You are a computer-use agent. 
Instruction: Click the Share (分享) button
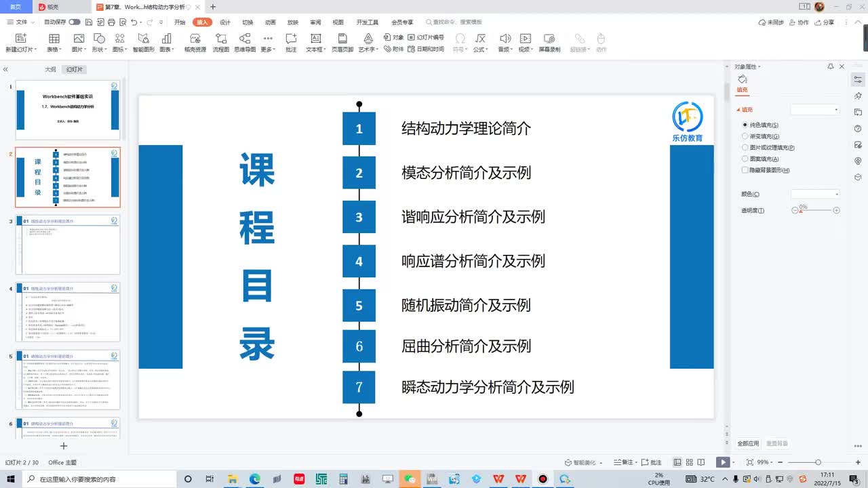825,22
